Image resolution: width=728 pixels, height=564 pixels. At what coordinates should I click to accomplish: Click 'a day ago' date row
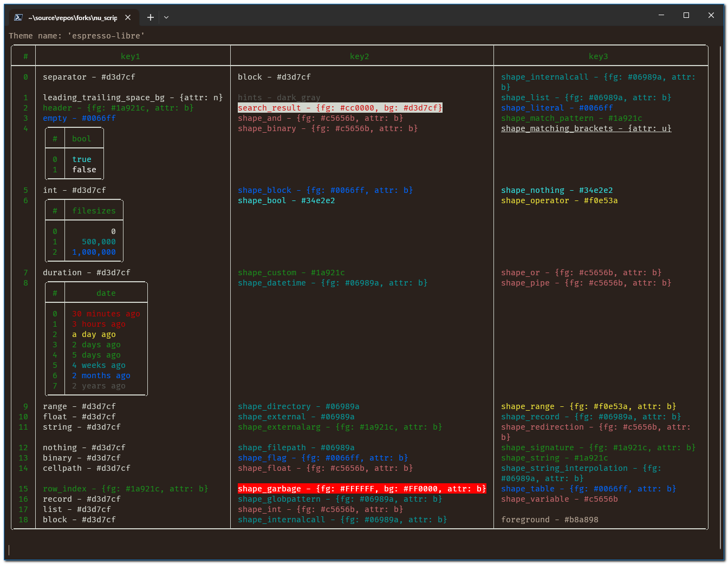tap(94, 334)
